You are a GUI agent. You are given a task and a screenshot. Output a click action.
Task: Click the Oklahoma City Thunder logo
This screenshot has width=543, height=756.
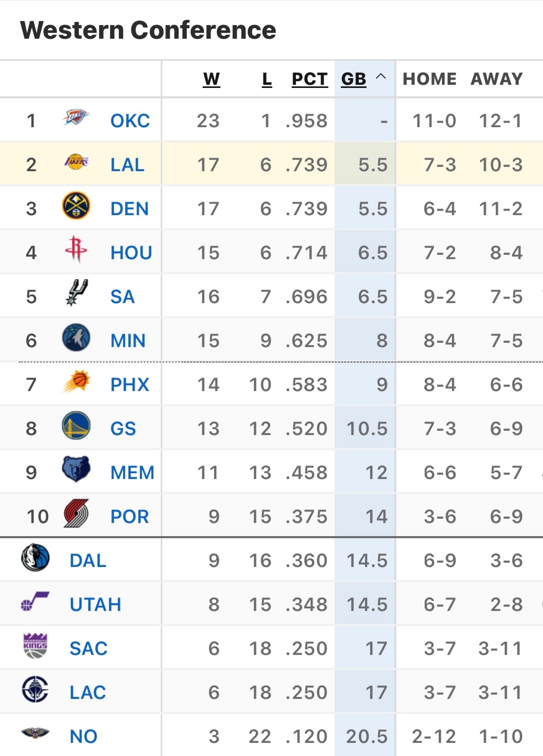coord(76,118)
